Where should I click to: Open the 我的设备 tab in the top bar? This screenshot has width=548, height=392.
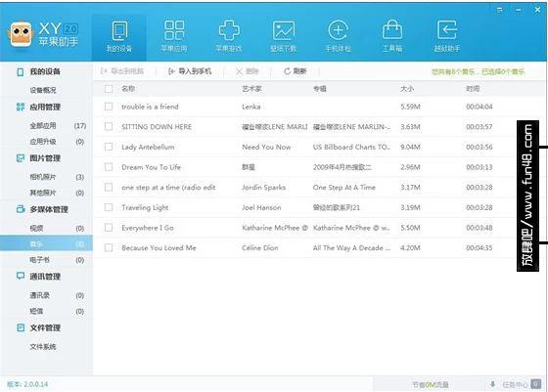(x=119, y=37)
